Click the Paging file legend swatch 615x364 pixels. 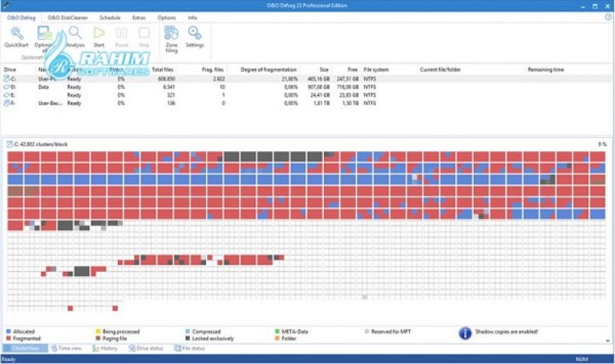coord(98,338)
